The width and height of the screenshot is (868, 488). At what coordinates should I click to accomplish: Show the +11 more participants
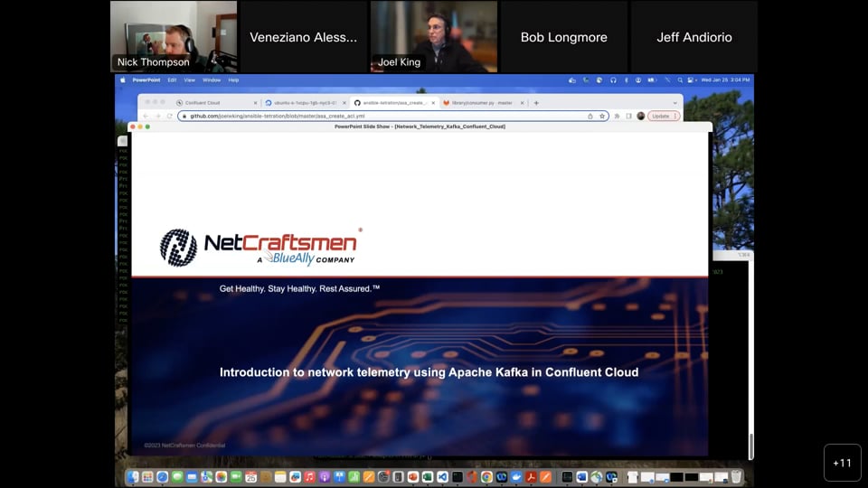842,463
